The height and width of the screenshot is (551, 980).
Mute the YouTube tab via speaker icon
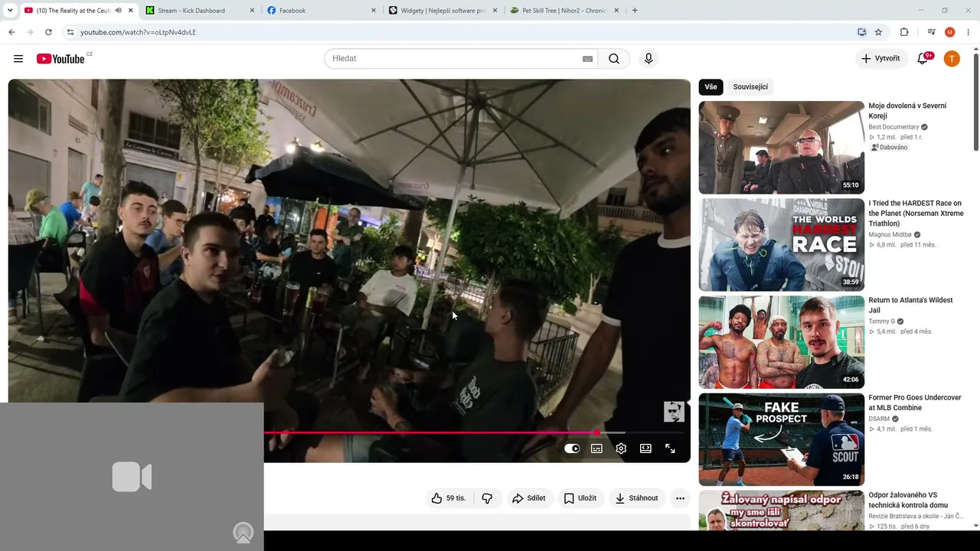tap(118, 11)
